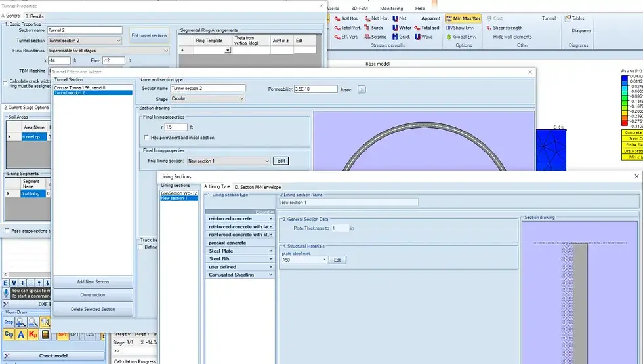The height and width of the screenshot is (364, 643).
Task: Zoom out with magnifier minus tool
Action: (x=33, y=322)
